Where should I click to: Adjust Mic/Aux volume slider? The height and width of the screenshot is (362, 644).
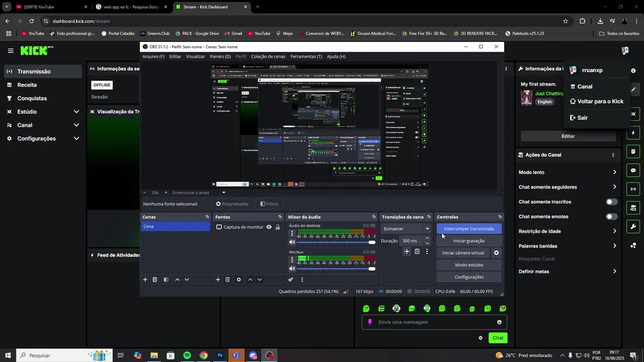336,268
